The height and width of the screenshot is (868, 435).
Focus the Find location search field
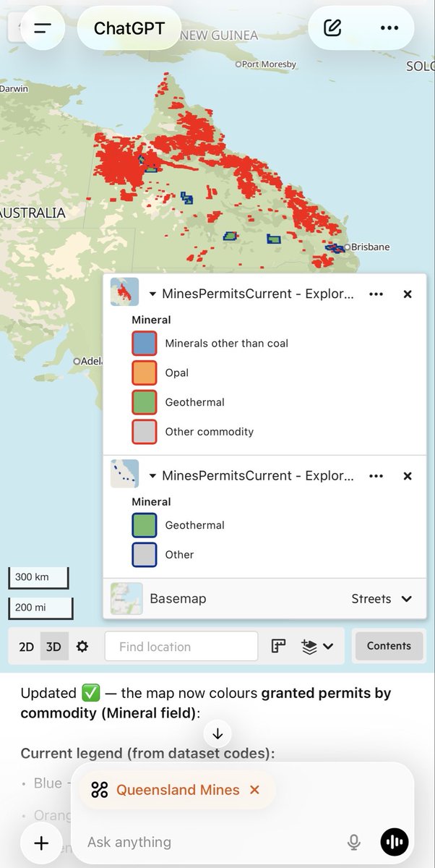pyautogui.click(x=181, y=647)
